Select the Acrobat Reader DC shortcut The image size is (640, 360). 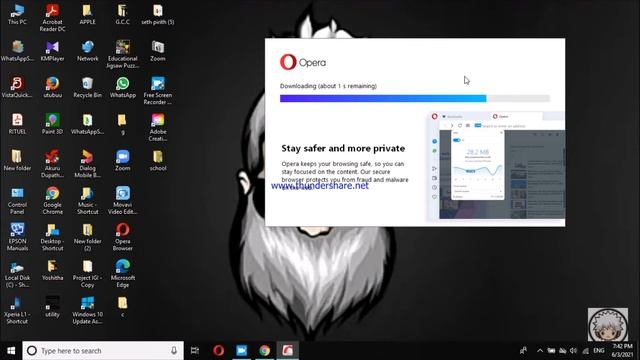[52, 18]
